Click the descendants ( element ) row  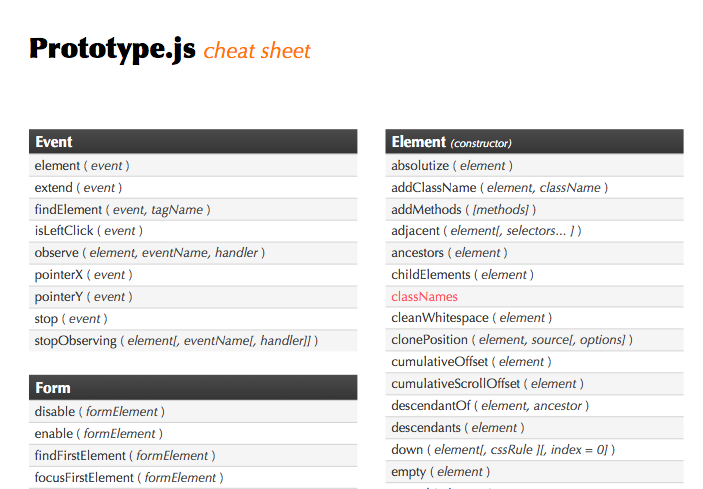[534, 428]
